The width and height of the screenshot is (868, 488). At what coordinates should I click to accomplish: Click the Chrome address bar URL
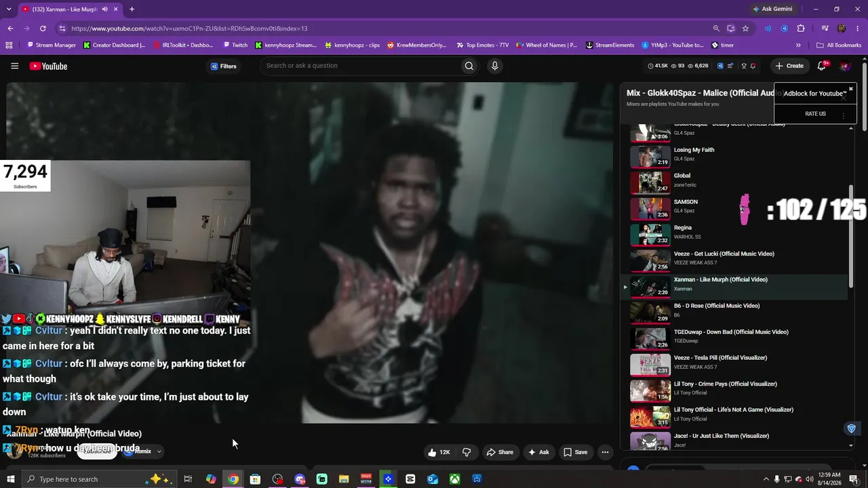point(189,28)
